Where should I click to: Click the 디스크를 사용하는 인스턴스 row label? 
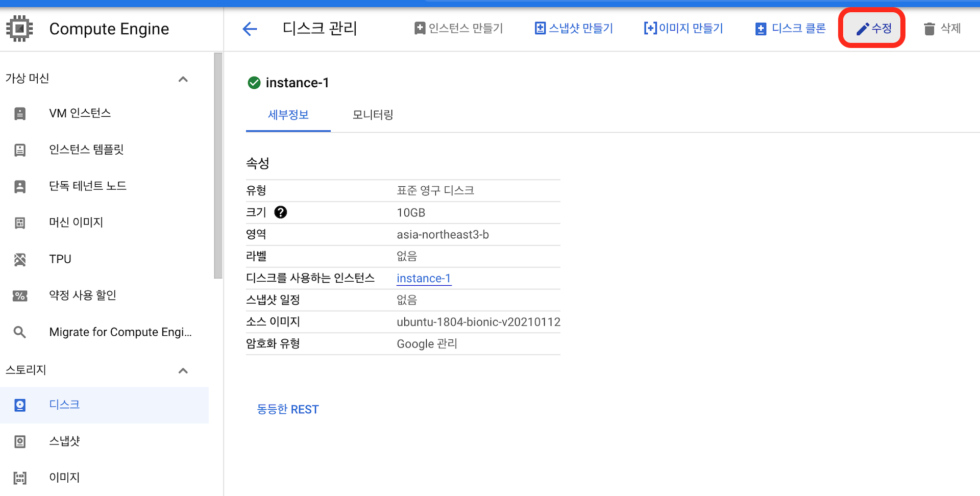tap(310, 278)
